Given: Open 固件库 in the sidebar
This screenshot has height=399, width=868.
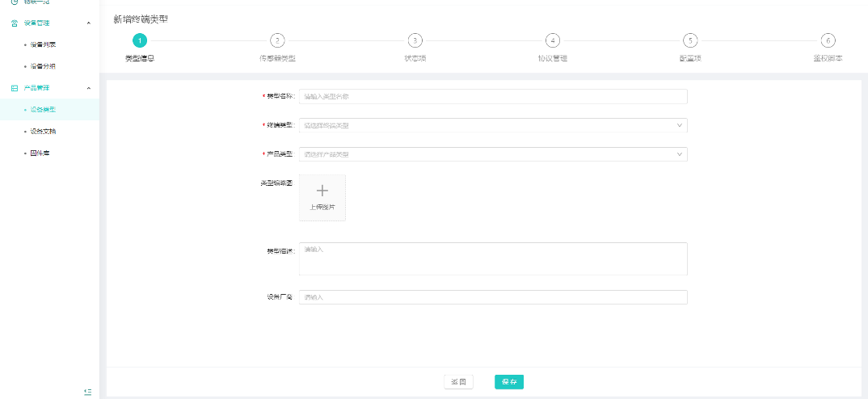Looking at the screenshot, I should [x=40, y=153].
